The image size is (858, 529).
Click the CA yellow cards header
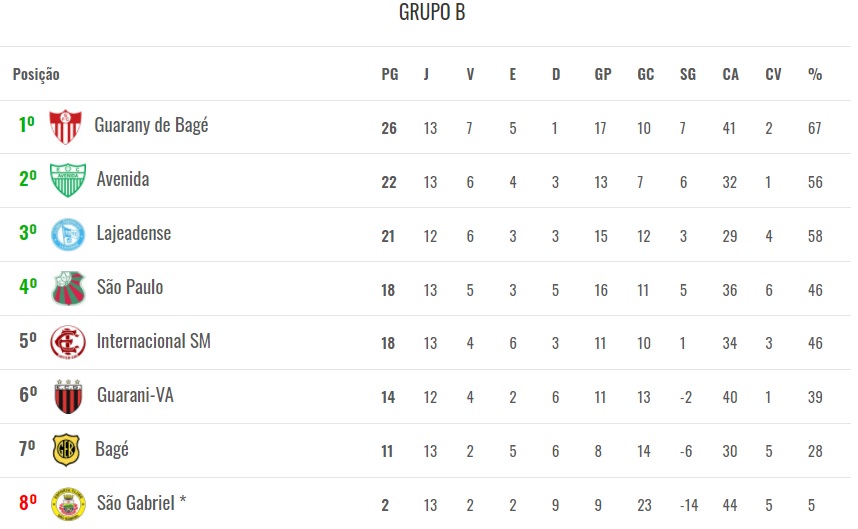point(731,74)
